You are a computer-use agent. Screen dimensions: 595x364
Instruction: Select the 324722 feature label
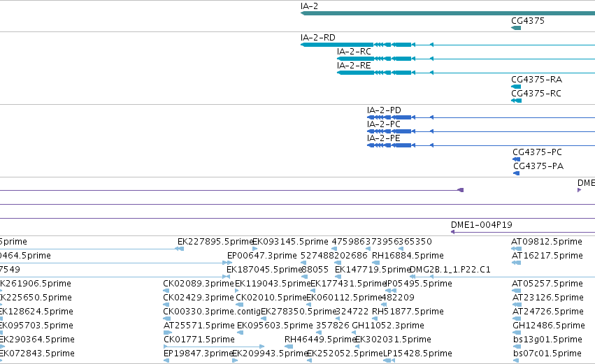352,312
